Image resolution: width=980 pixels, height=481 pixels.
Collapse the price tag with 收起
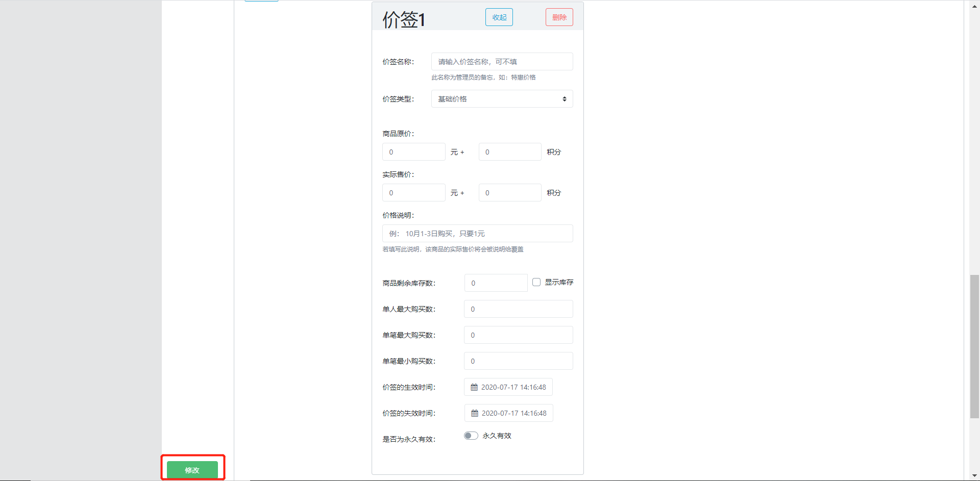tap(499, 17)
